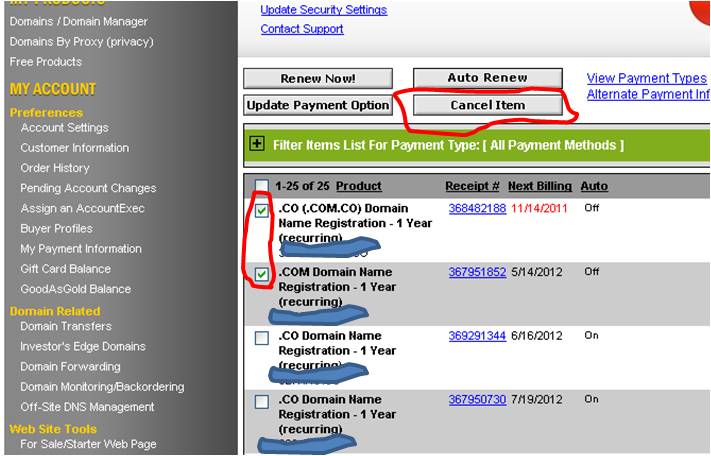711x456 pixels.
Task: Uncheck the .CO (.COM.CO) domain checkbox
Action: tap(261, 211)
